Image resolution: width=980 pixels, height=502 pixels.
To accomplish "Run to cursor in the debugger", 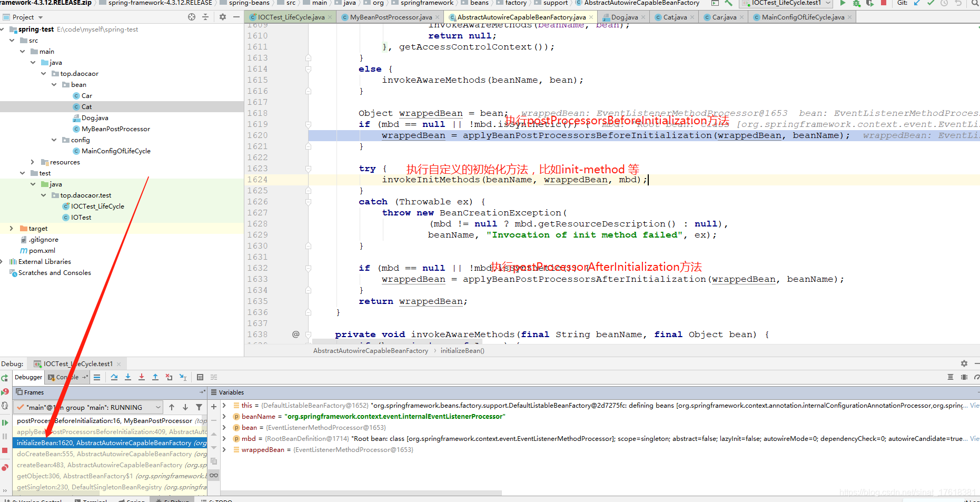I will point(183,377).
